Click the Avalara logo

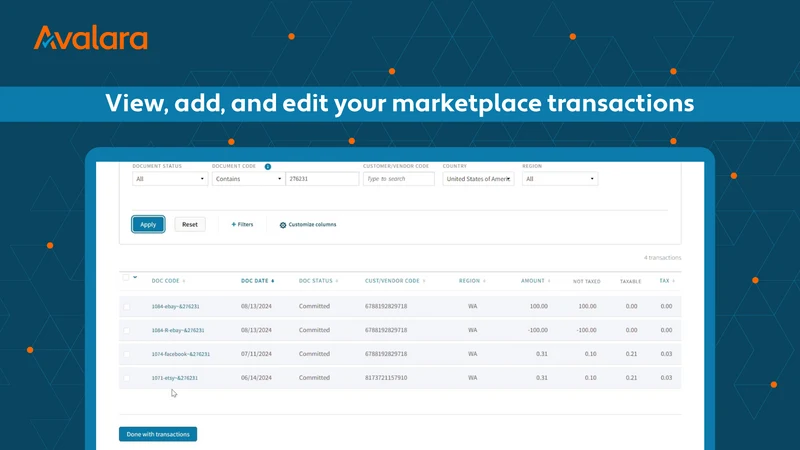coord(91,38)
